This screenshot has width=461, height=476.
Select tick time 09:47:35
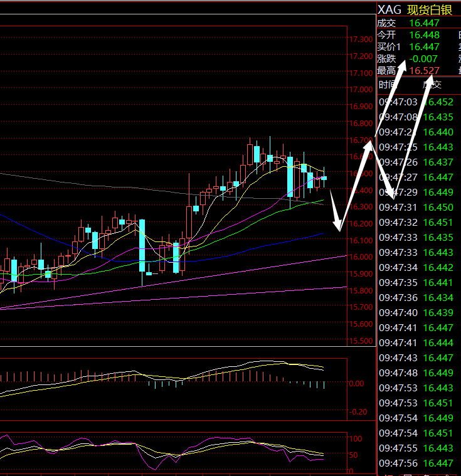point(398,283)
